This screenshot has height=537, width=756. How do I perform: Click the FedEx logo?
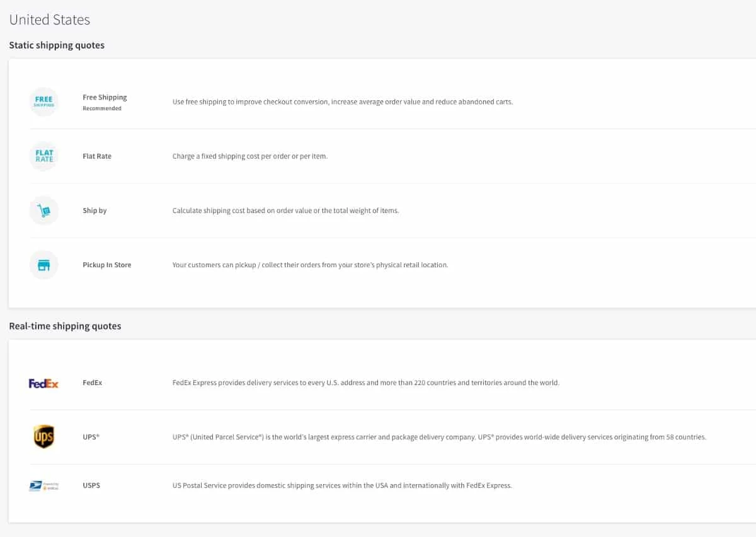pos(44,383)
